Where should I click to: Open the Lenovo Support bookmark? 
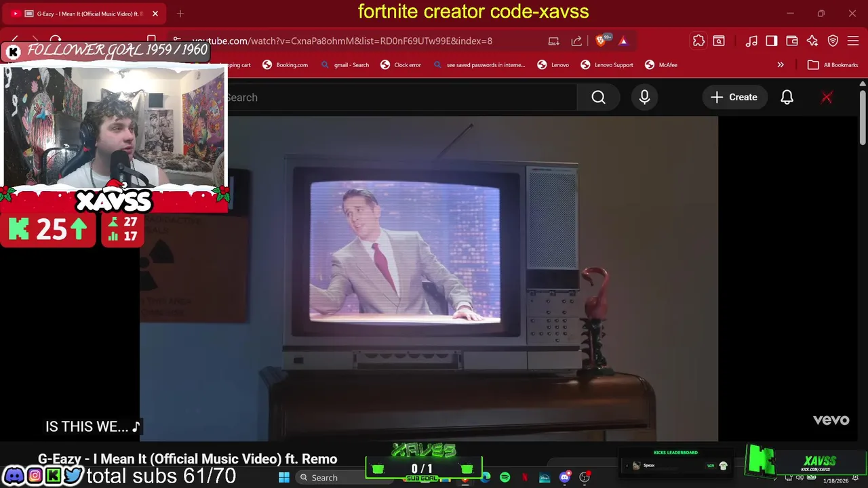click(607, 65)
